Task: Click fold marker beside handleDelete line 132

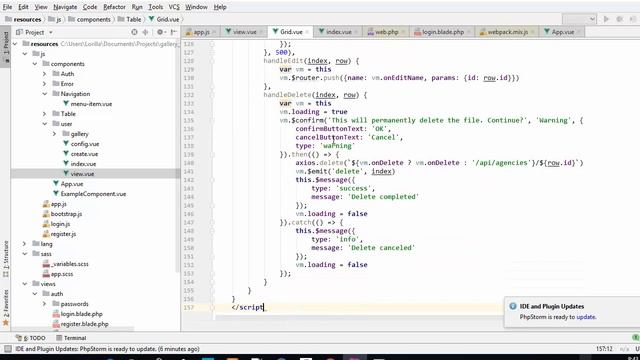Action: tap(212, 95)
